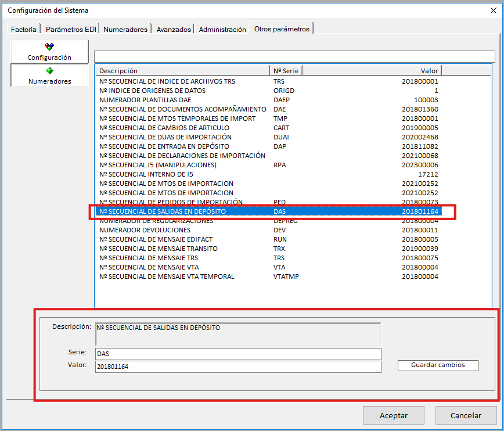The width and height of the screenshot is (504, 431).
Task: Select Nº SECUENCIAL DE DUAS DE IMPORTACIÓN row
Action: click(x=160, y=137)
